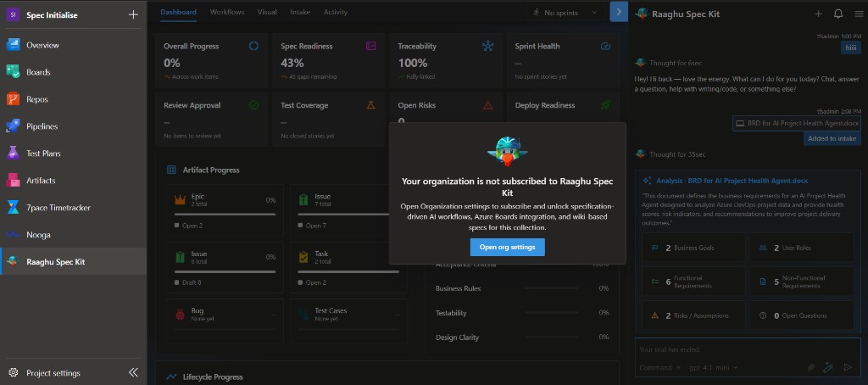Image resolution: width=868 pixels, height=385 pixels.
Task: Click the Spec Initialise project avatar
Action: [x=13, y=15]
